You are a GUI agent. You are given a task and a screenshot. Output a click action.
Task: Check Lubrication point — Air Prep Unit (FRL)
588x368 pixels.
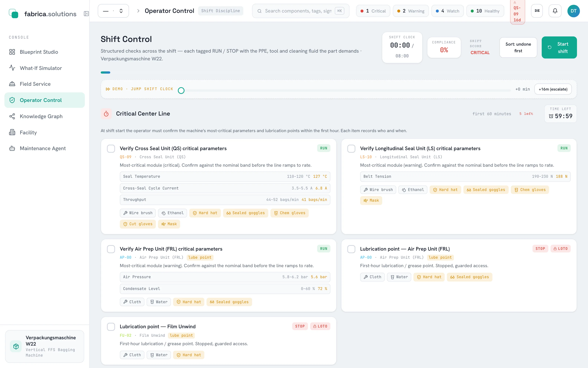pyautogui.click(x=351, y=249)
